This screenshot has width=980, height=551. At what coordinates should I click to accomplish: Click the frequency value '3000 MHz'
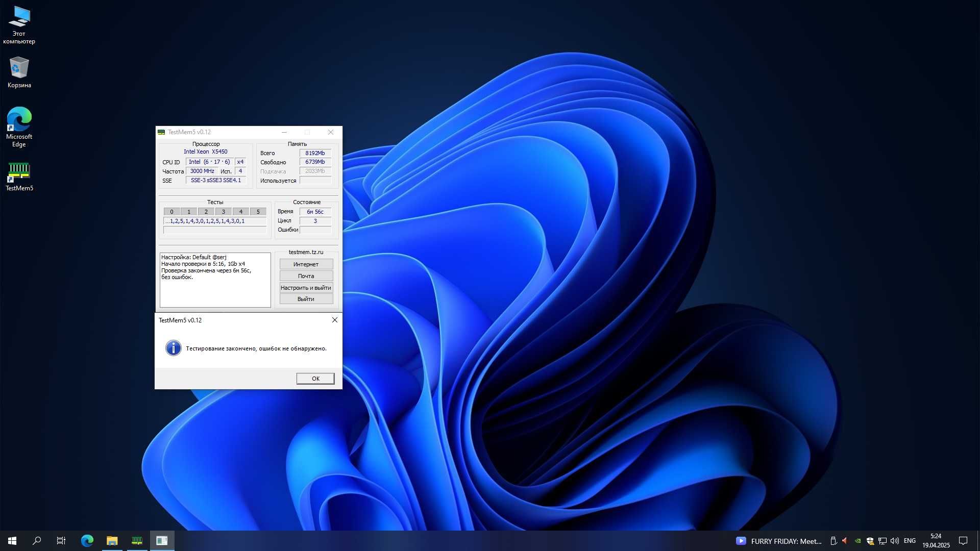coord(202,171)
